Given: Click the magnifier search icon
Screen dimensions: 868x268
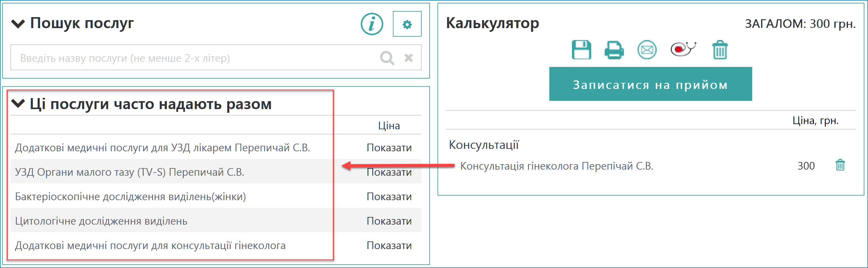Looking at the screenshot, I should 387,58.
